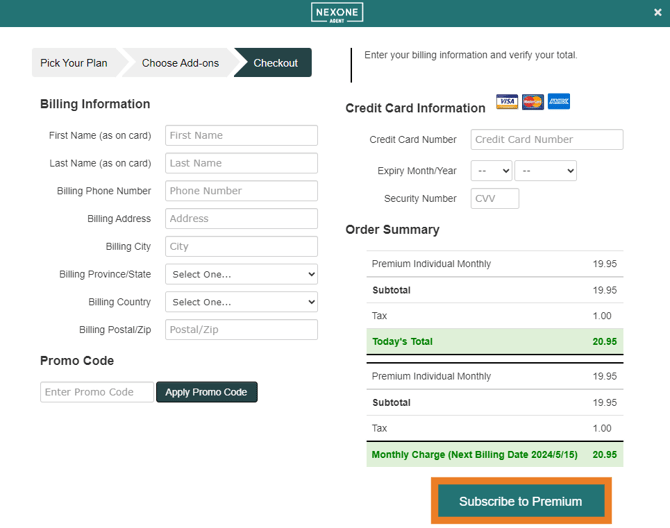Screen dimensions: 670x528
Task: Click Apply Promo Code button
Action: click(x=206, y=392)
